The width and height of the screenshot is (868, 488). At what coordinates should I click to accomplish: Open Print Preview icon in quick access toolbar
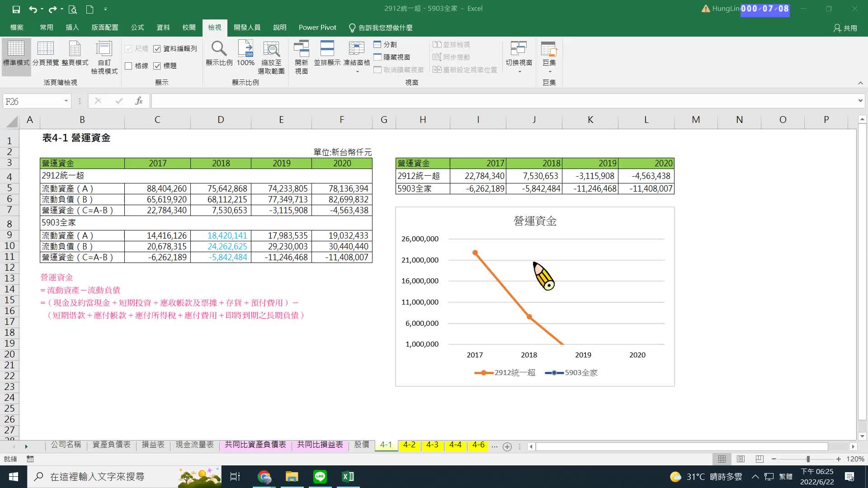pos(72,9)
